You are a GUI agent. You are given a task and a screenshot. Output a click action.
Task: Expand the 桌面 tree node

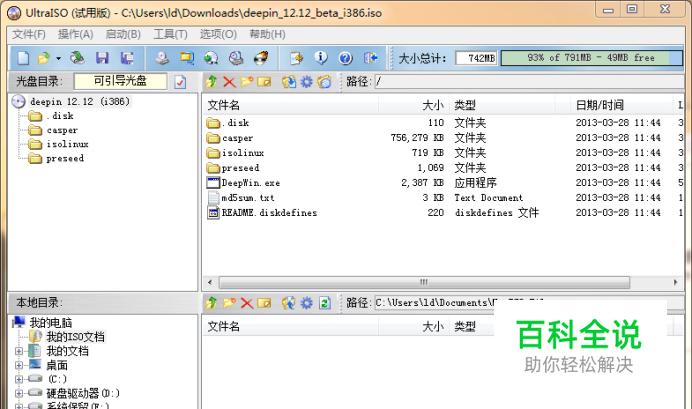[x=19, y=365]
